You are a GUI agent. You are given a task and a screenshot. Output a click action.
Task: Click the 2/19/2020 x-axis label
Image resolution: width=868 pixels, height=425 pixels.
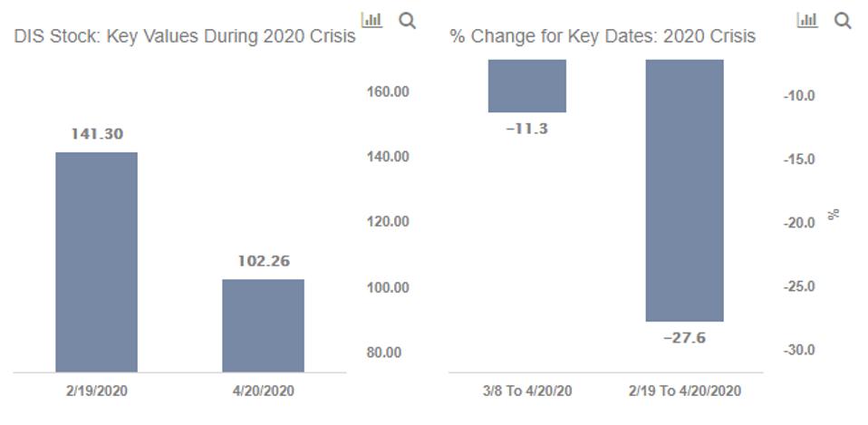point(96,391)
